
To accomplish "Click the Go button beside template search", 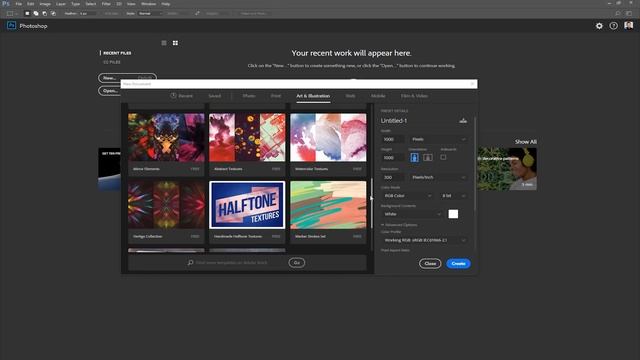I will coord(297,262).
